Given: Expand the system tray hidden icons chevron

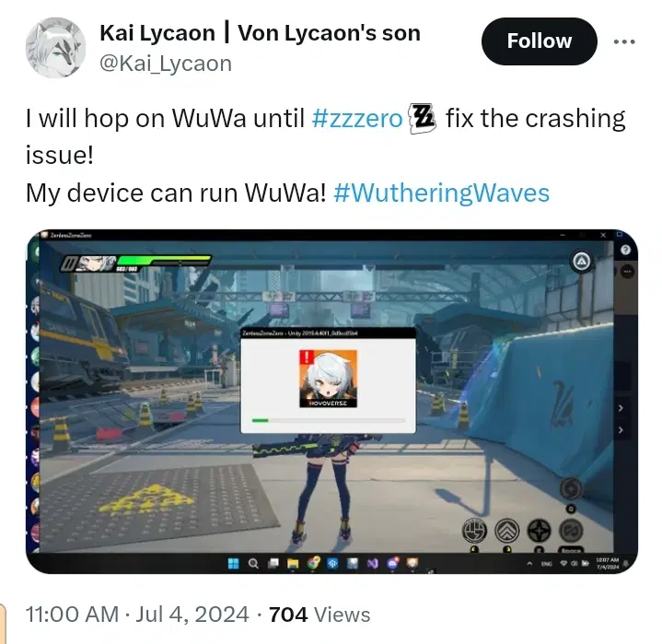Looking at the screenshot, I should 529,563.
